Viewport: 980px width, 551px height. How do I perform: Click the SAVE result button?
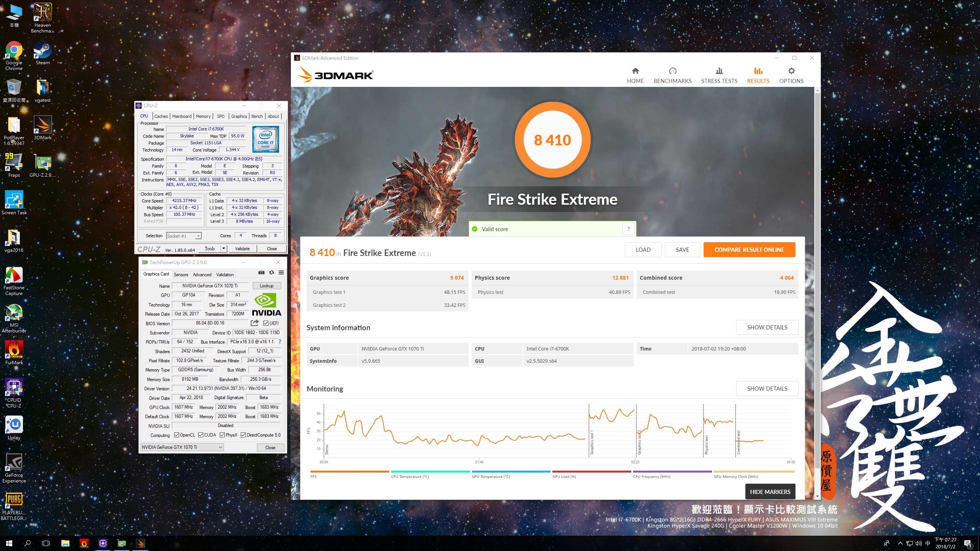[x=682, y=249]
